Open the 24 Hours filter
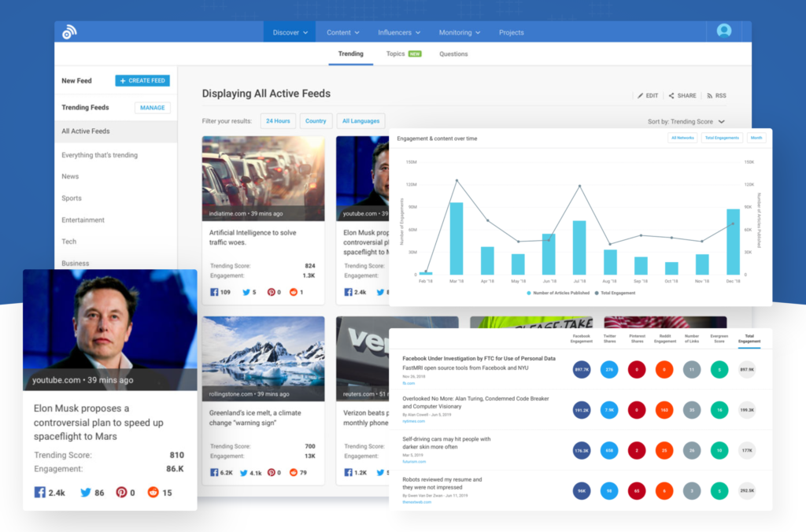The image size is (806, 532). pyautogui.click(x=278, y=121)
